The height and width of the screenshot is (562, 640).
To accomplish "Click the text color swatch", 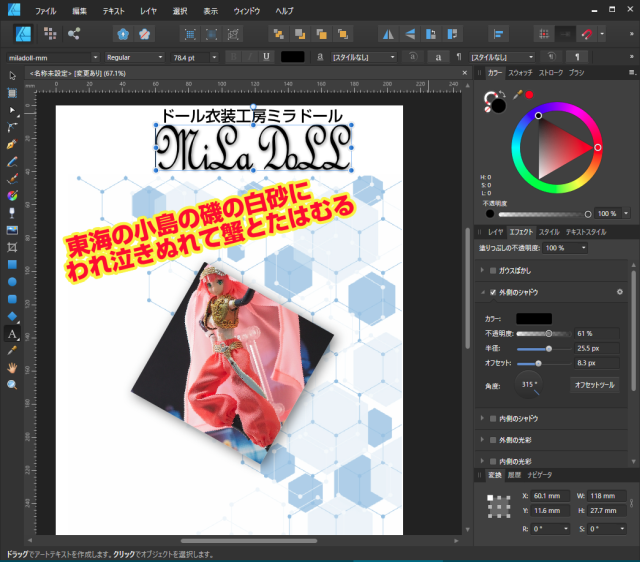I will click(x=292, y=57).
